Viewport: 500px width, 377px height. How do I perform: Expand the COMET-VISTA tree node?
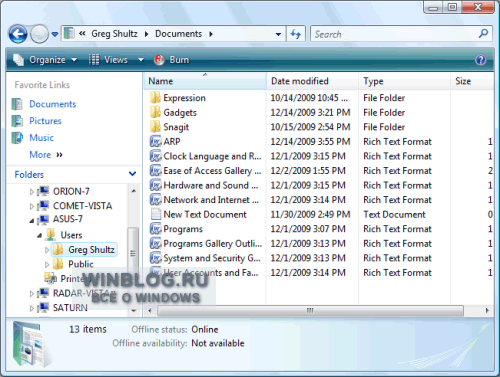(x=32, y=206)
